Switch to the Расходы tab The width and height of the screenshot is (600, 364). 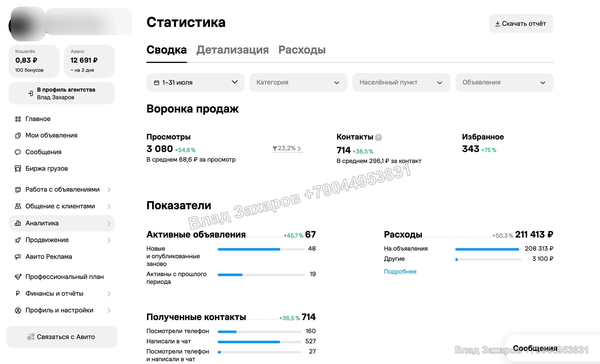coord(302,50)
